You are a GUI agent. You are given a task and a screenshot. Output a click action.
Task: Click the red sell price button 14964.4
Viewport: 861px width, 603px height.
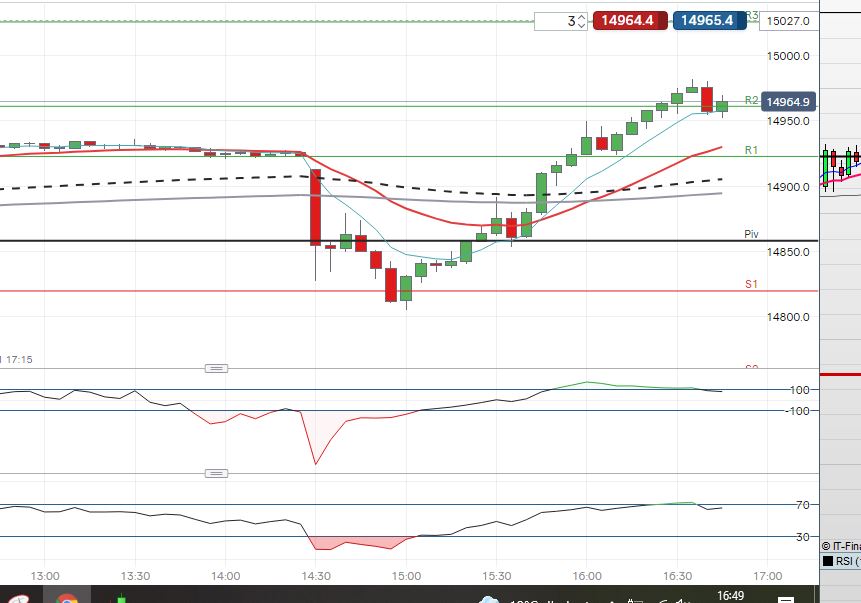point(630,20)
